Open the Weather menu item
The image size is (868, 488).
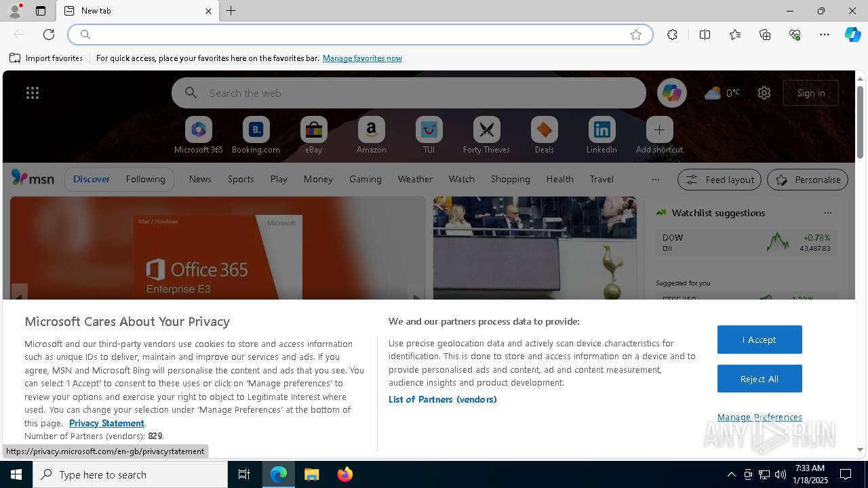click(x=415, y=179)
